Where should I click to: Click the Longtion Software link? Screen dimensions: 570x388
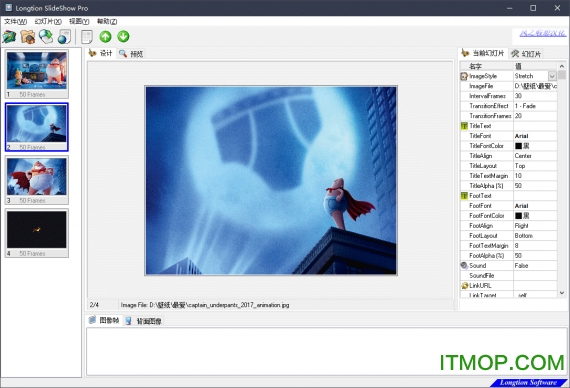click(x=528, y=383)
